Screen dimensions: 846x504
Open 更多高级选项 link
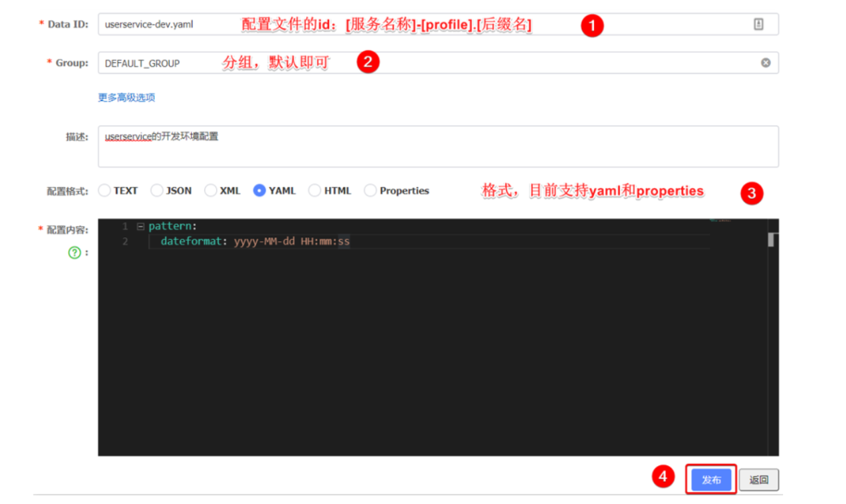pos(126,98)
